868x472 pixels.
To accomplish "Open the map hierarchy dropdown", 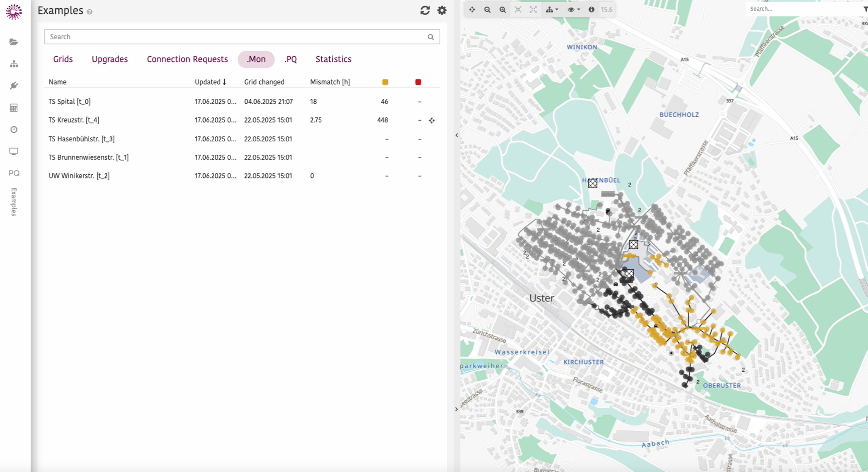I will pyautogui.click(x=552, y=9).
